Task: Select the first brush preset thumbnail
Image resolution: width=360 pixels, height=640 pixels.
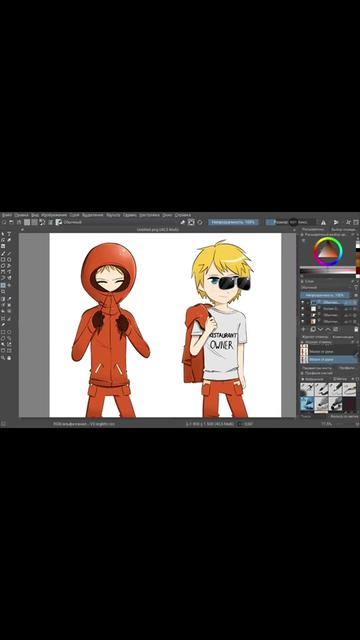Action: (307, 389)
